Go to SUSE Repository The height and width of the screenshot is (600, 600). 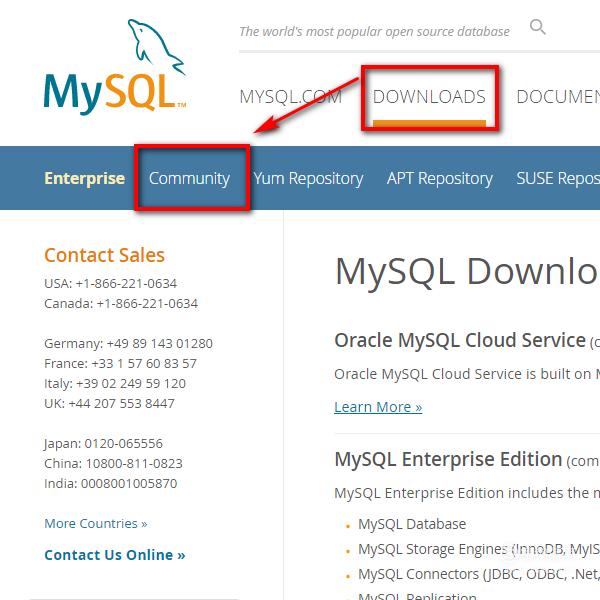(558, 179)
